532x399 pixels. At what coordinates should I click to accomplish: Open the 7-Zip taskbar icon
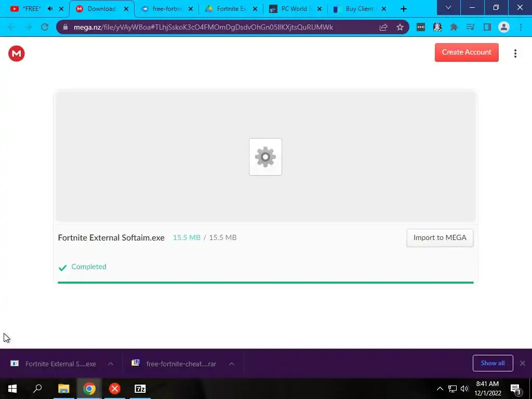pyautogui.click(x=140, y=389)
